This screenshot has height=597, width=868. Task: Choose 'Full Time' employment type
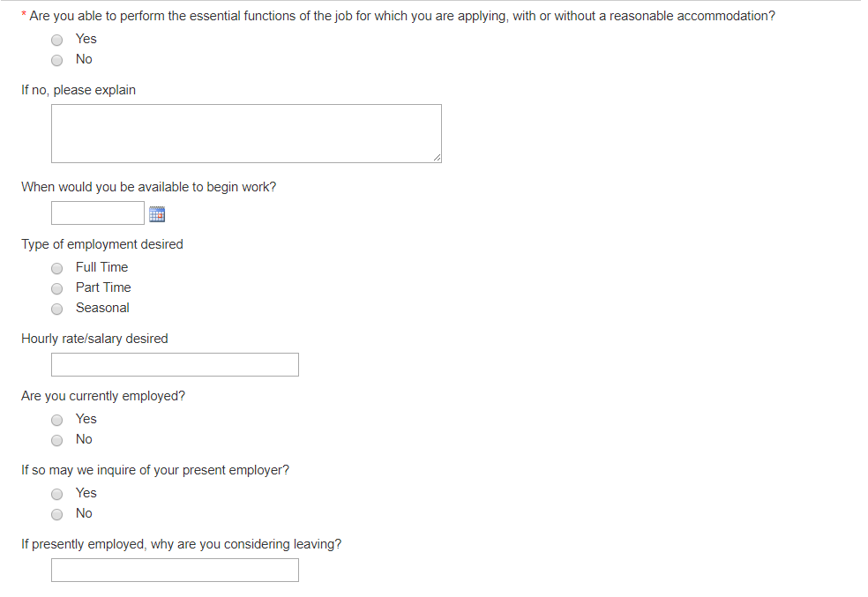click(x=56, y=267)
